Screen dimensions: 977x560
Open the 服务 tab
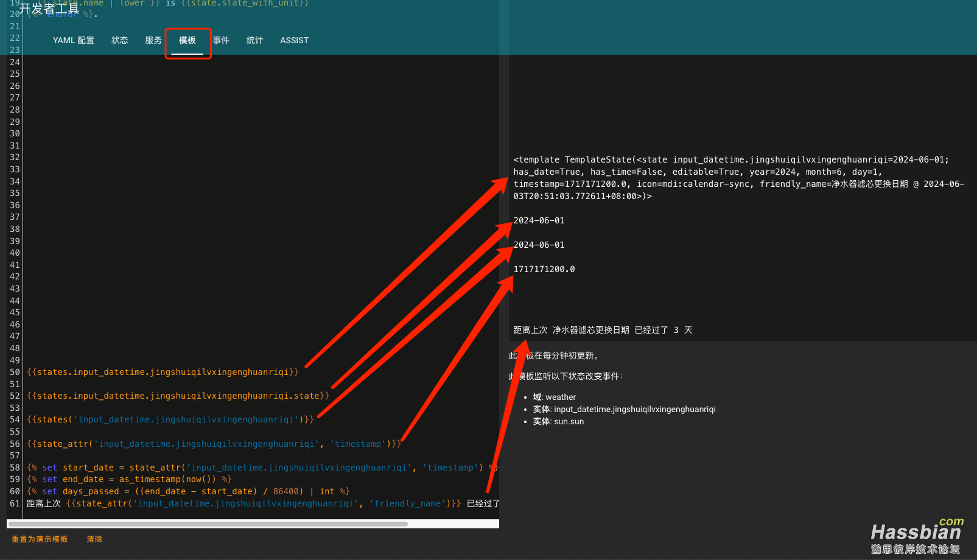153,40
